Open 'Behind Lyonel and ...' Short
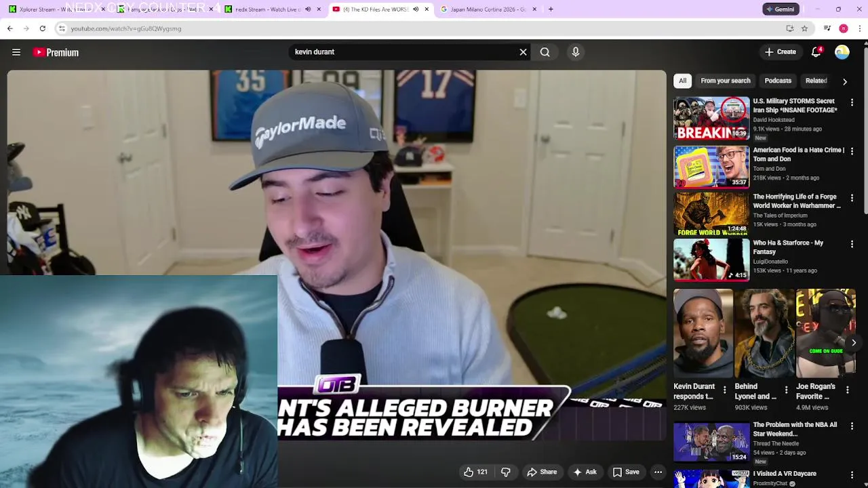The height and width of the screenshot is (488, 868). coord(764,333)
